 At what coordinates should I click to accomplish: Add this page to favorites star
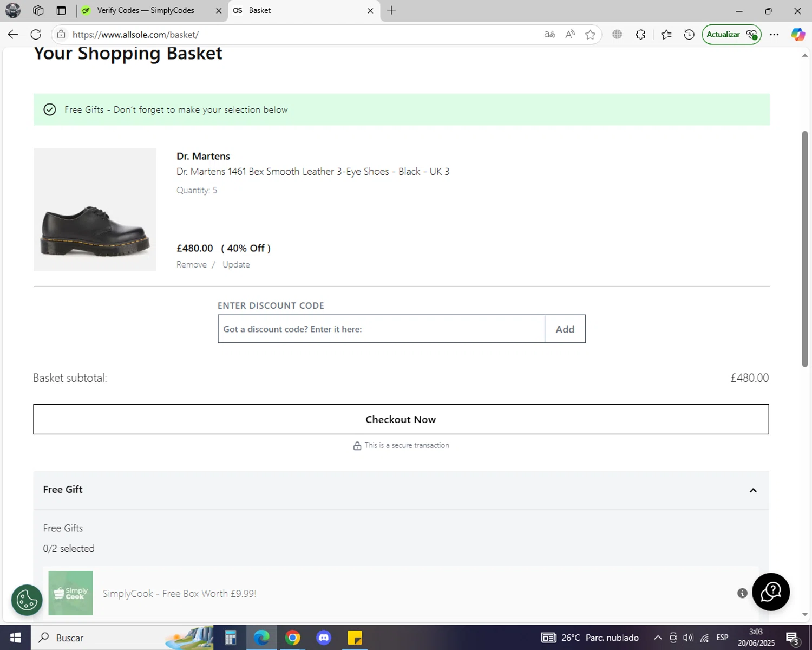click(x=590, y=35)
